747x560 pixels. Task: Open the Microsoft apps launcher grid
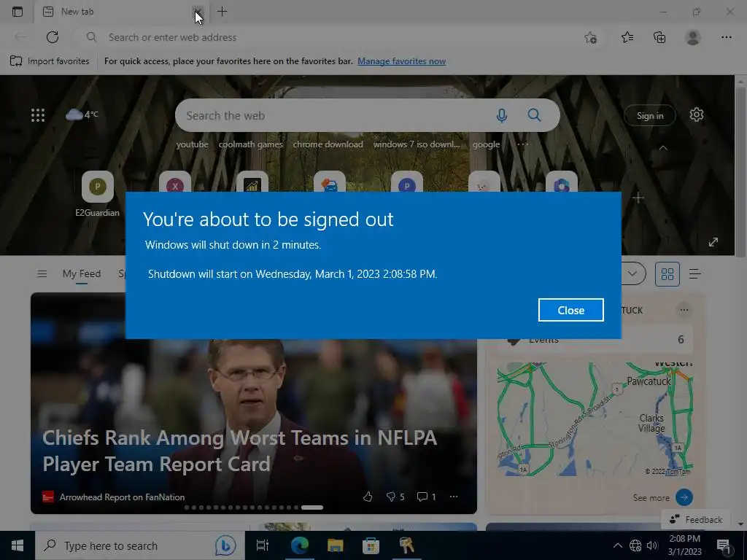coord(38,115)
